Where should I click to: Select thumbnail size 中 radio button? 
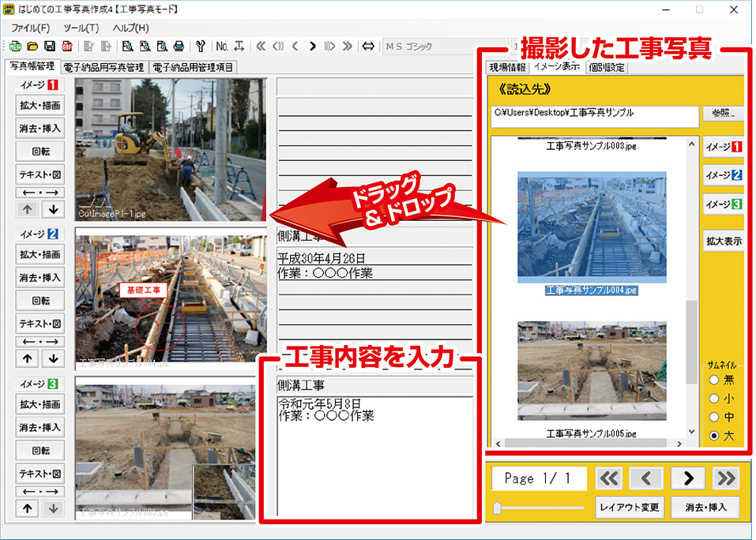point(715,417)
